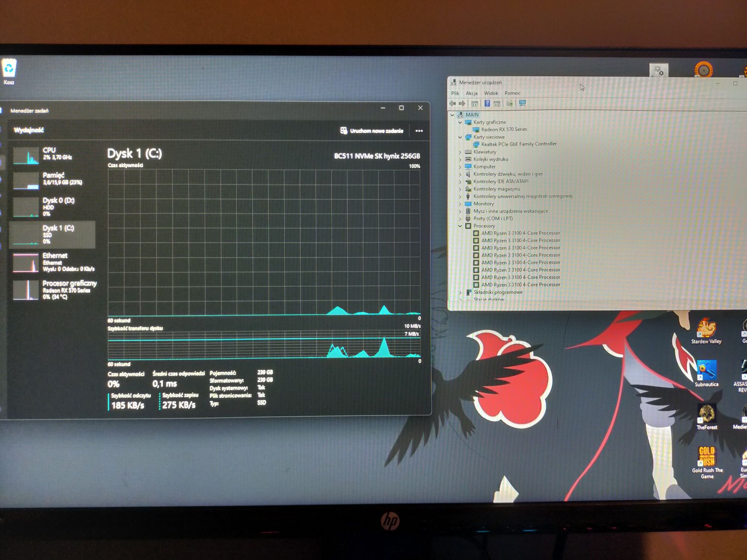The image size is (747, 560).
Task: Click the orange disc icon on the desktop
Action: [703, 70]
